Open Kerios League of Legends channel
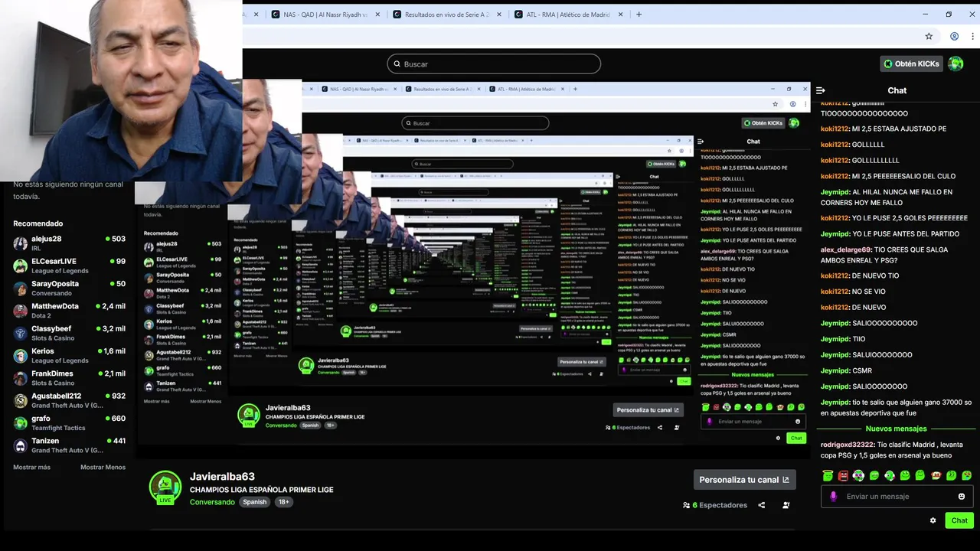 click(69, 356)
